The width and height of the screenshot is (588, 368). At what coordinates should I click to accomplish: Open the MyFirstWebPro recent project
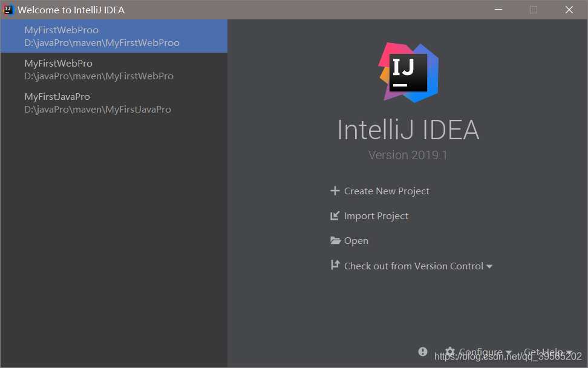click(114, 70)
